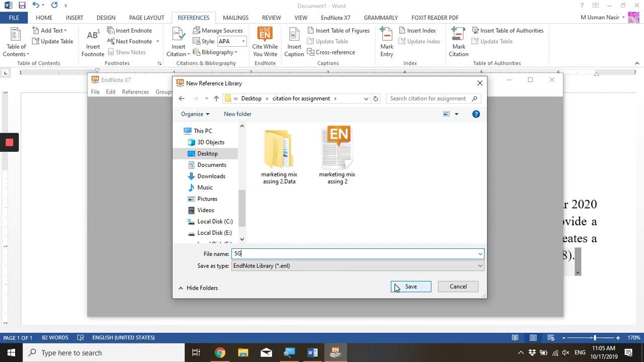Open the Add Text dropdown
The height and width of the screenshot is (362, 644).
click(49, 31)
